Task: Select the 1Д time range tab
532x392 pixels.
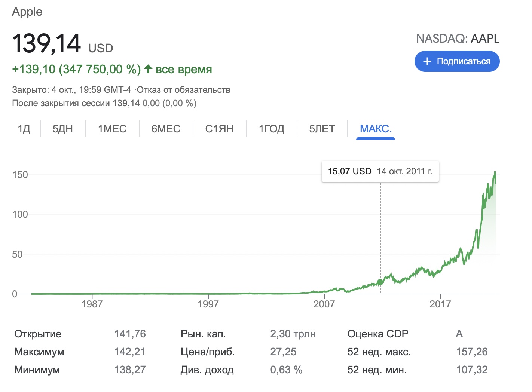Action: click(24, 129)
